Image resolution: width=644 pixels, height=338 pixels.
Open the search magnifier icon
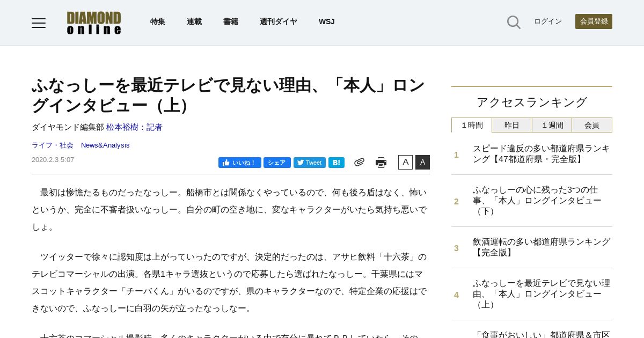514,22
